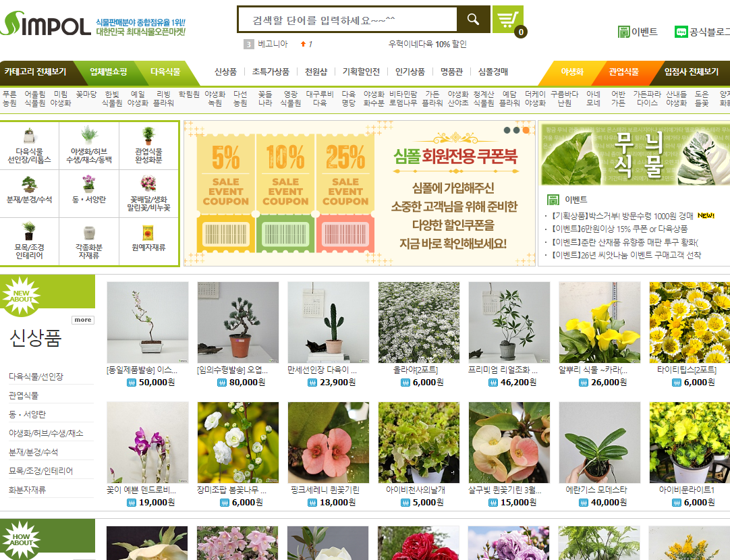Screen dimensions: 730x560
Task: Click the 장미조팝 봄꽃나무 product title
Action: (x=231, y=491)
